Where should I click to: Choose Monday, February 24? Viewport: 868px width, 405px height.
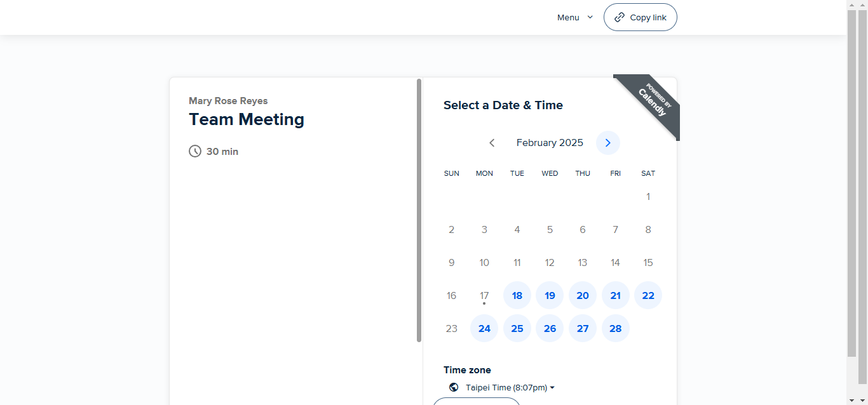click(484, 328)
